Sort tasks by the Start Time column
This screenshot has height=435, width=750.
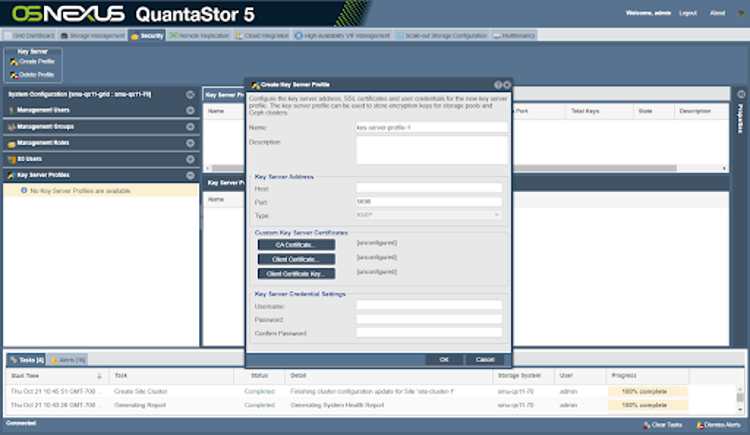pyautogui.click(x=57, y=376)
